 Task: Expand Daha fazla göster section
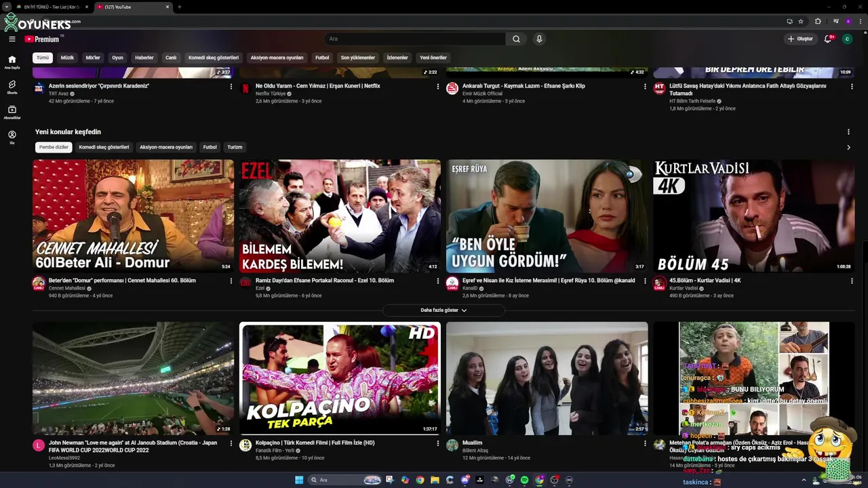tap(443, 310)
